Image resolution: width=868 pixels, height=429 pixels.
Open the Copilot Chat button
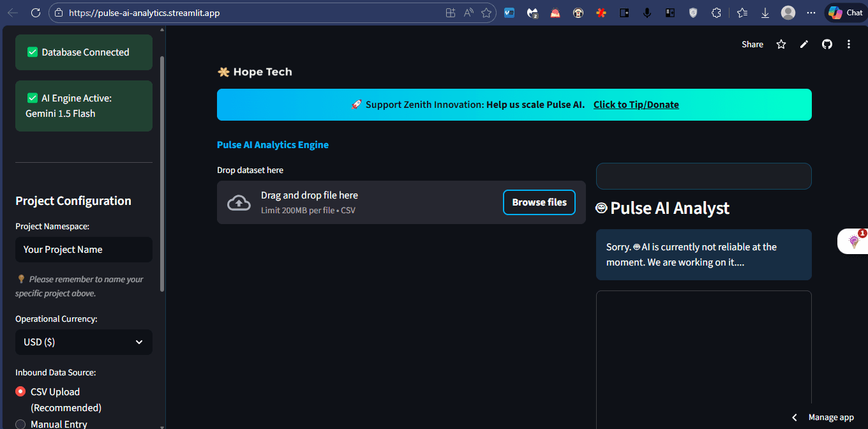(x=845, y=13)
